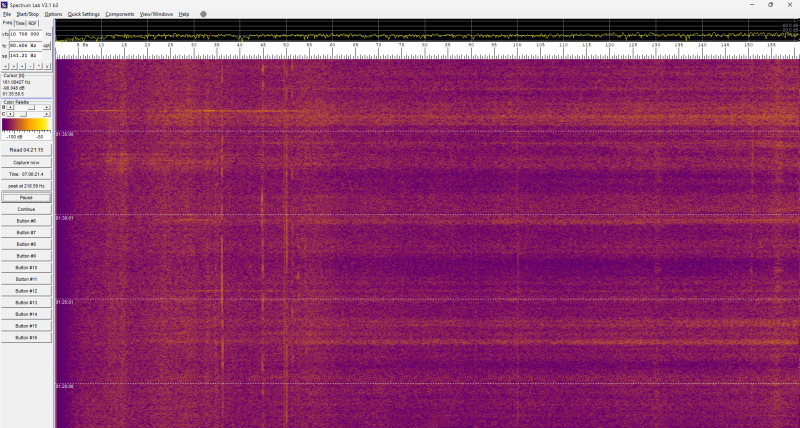Click the sp frequency span field
This screenshot has width=800, height=428.
point(25,56)
